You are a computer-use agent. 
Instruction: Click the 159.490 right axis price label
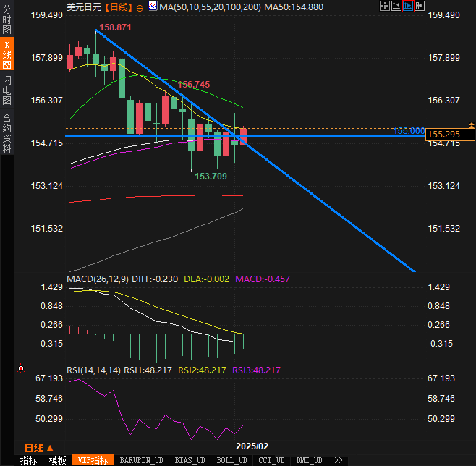[x=444, y=15]
